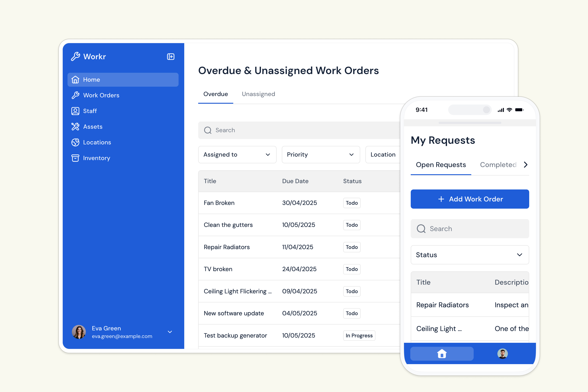Go to Locations in the sidebar

click(123, 142)
